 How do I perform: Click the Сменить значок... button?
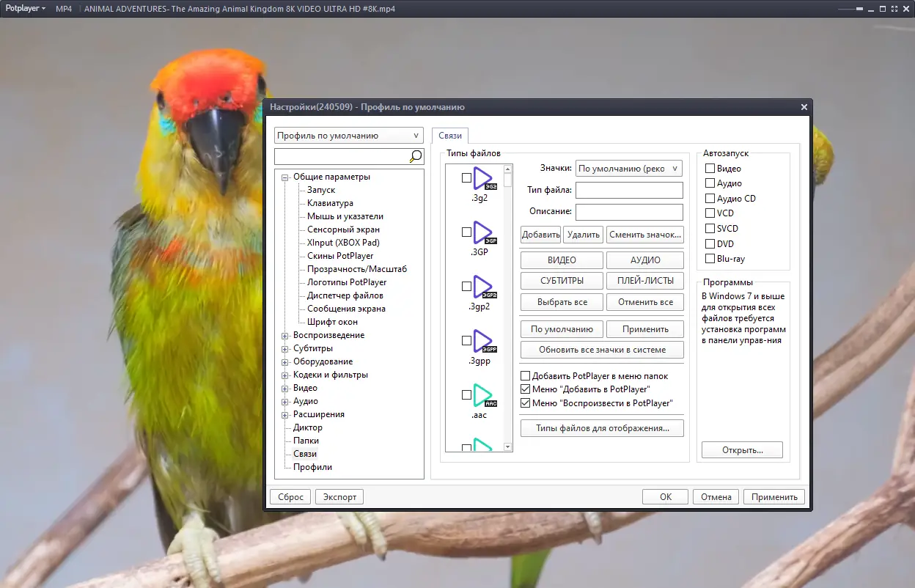tap(645, 235)
